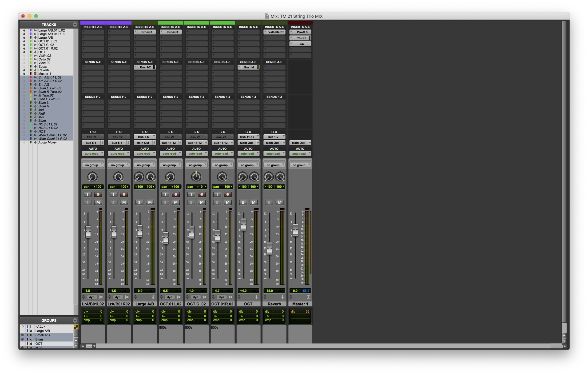Record-enable the OCT.01L.02 track
Screen dimensions: 588x374
point(176,194)
